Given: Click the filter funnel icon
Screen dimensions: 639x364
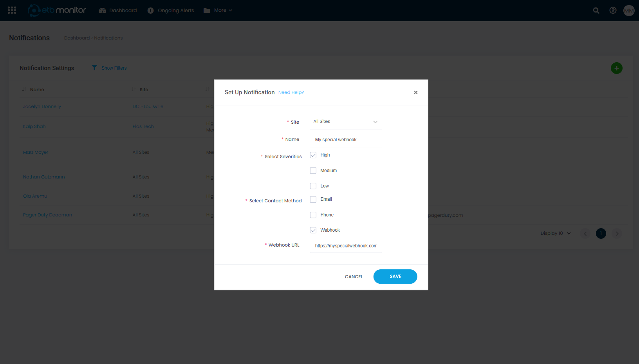Looking at the screenshot, I should 94,68.
